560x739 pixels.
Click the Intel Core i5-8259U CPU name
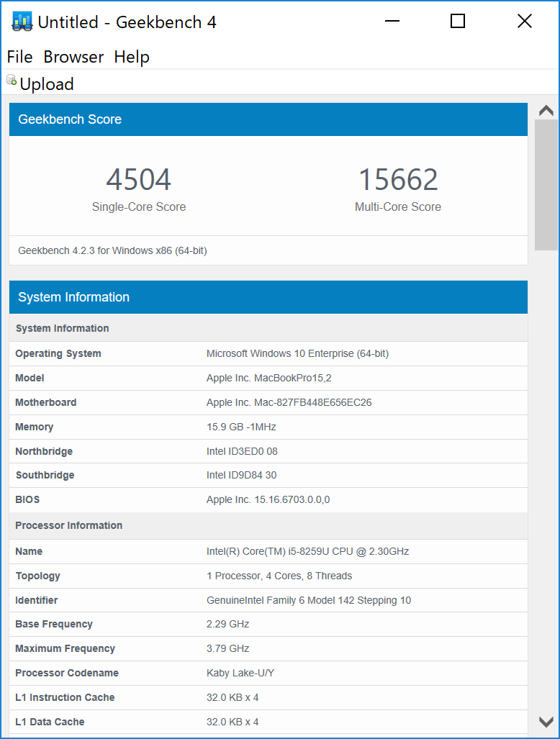tap(308, 552)
